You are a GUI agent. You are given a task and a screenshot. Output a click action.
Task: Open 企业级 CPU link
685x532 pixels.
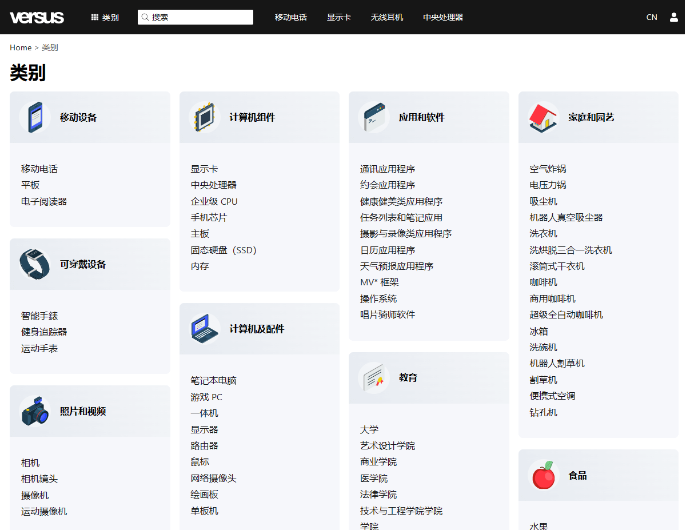pos(214,201)
